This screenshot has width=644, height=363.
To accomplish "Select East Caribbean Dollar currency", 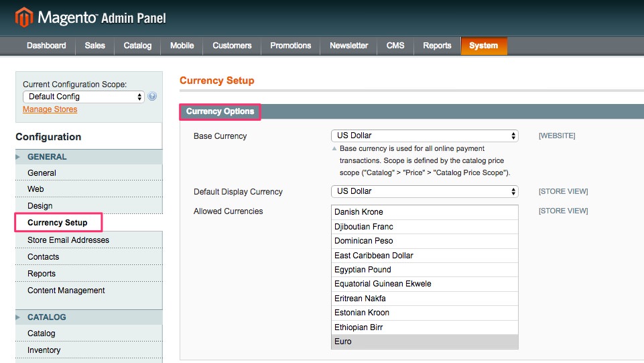I will (x=425, y=255).
